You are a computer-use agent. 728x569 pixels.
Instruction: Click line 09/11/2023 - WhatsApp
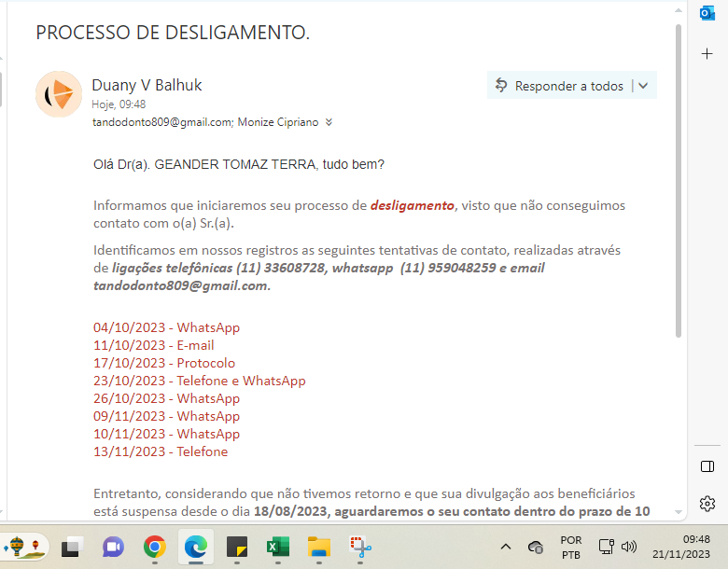point(167,416)
